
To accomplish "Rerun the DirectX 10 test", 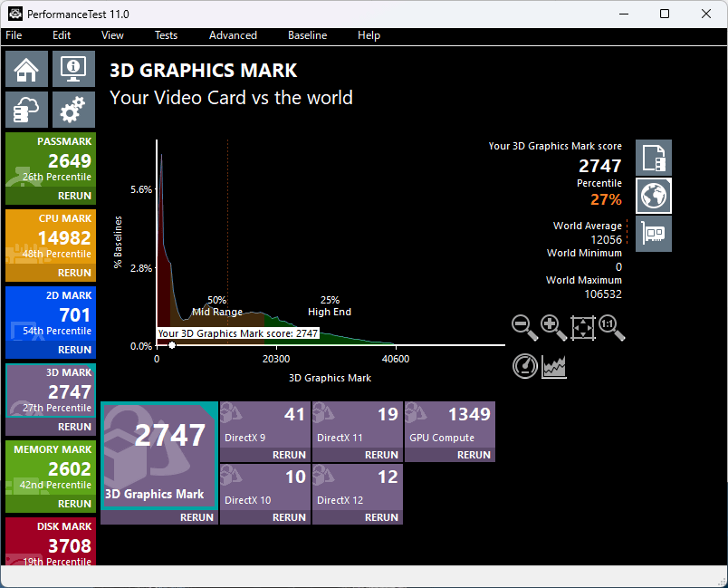I will point(289,517).
